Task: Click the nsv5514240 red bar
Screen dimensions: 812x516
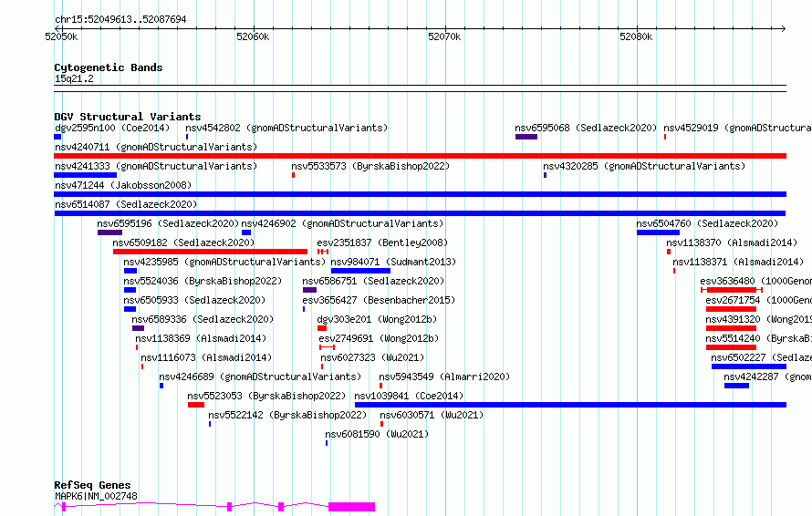Action: coord(731,347)
